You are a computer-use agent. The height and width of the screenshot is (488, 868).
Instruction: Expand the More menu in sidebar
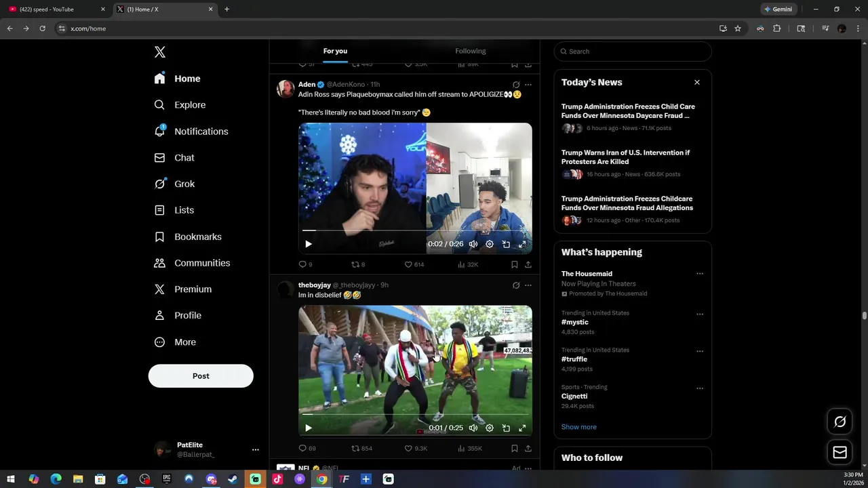pos(175,342)
